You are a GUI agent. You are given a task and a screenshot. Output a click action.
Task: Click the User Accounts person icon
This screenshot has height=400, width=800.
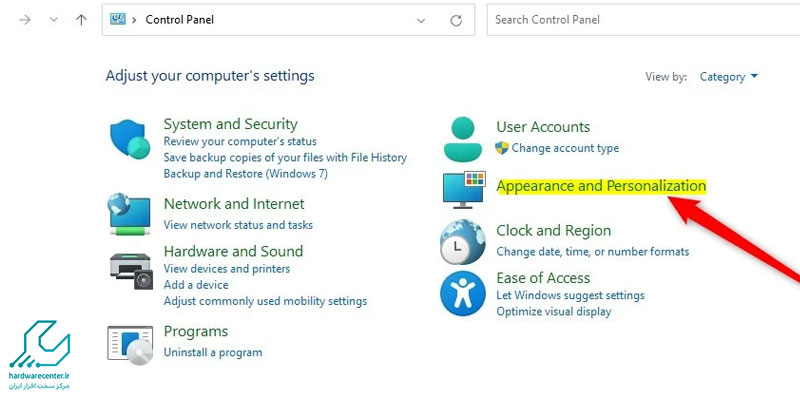[463, 139]
